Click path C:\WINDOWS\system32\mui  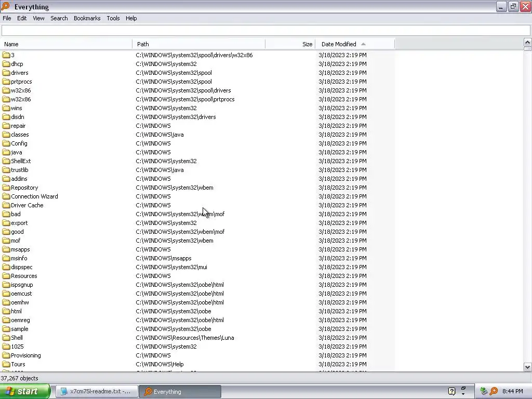point(171,267)
